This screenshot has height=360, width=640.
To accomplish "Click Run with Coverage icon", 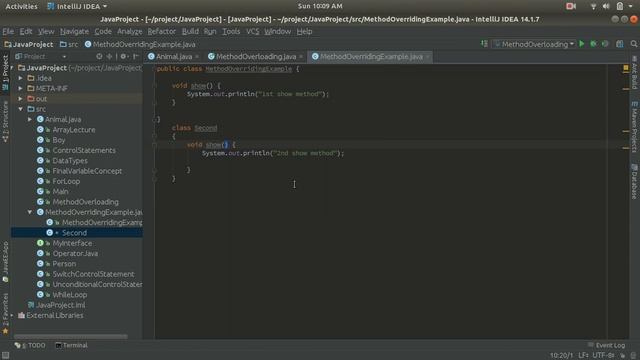I will tap(605, 44).
